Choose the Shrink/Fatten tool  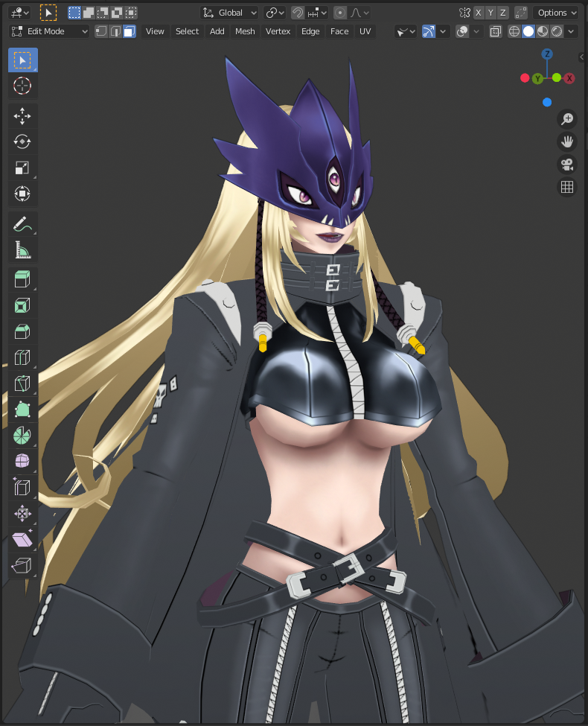(x=22, y=513)
